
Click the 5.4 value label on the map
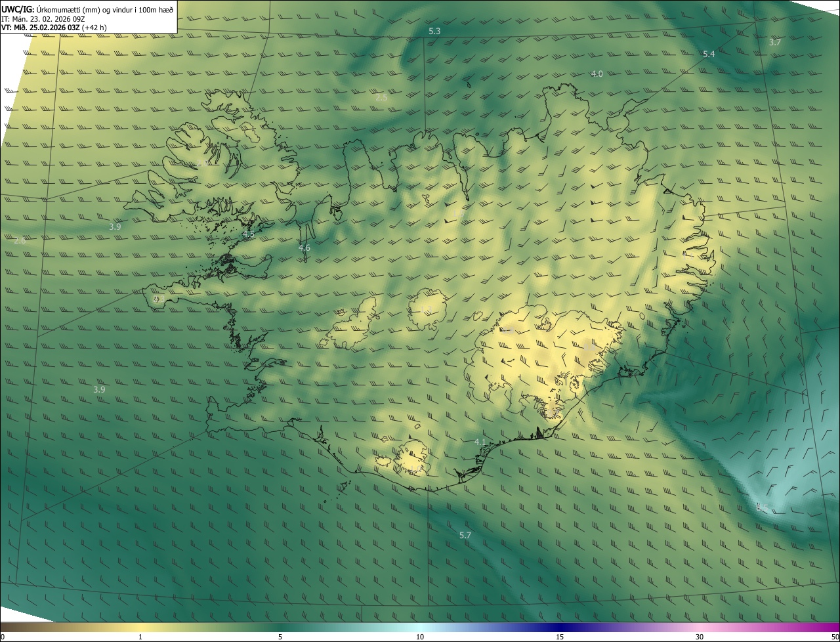pos(709,54)
